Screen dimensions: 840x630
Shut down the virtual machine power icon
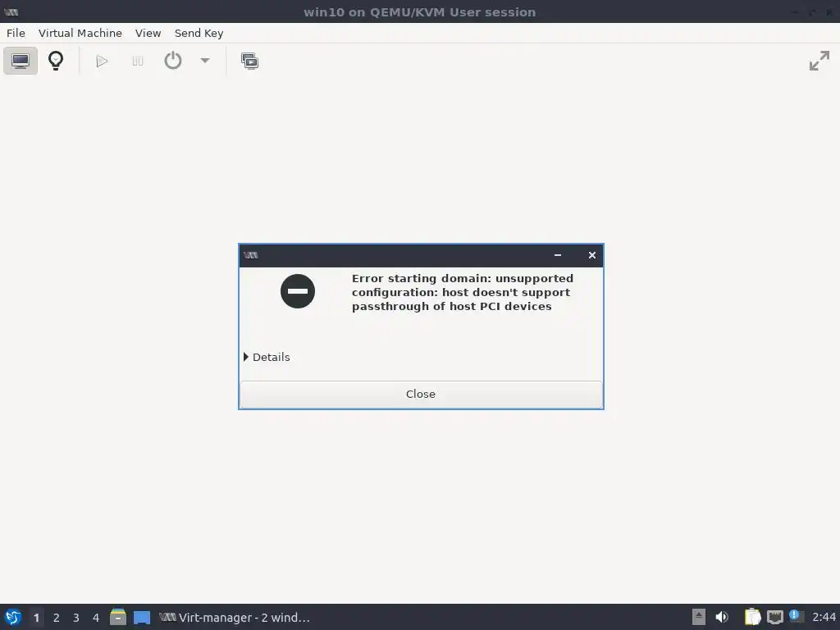(172, 61)
